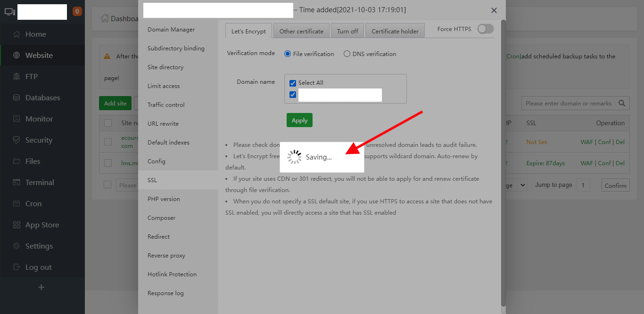Click WAF link for the Not Set row

(587, 142)
